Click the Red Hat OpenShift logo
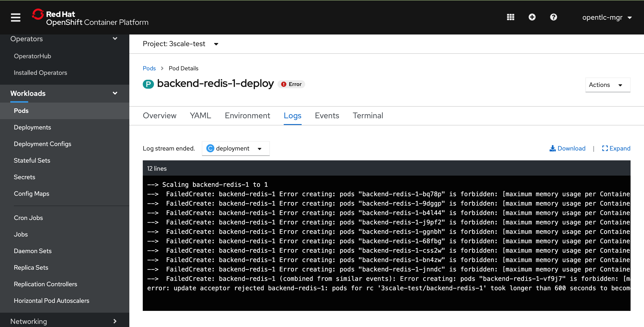 [x=90, y=17]
